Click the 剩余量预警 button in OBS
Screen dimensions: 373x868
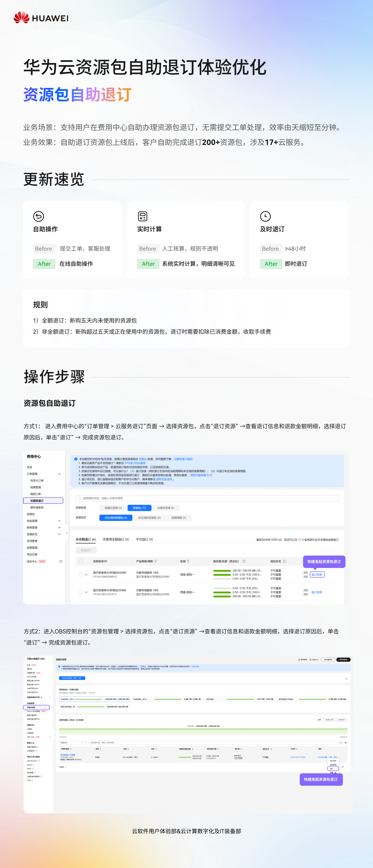point(328,660)
